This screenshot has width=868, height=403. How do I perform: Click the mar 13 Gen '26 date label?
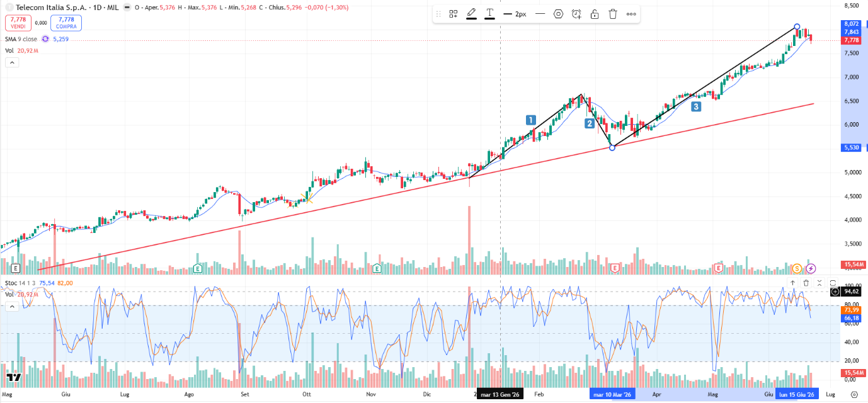(500, 395)
